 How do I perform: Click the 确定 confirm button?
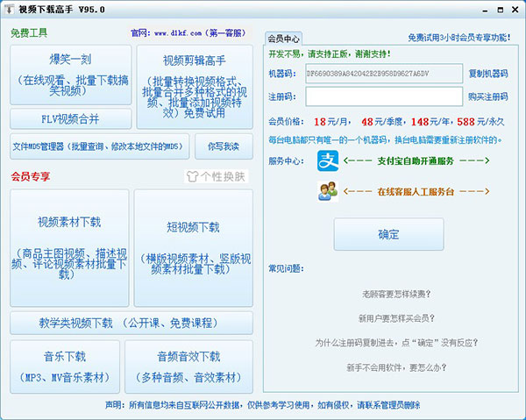pos(388,234)
